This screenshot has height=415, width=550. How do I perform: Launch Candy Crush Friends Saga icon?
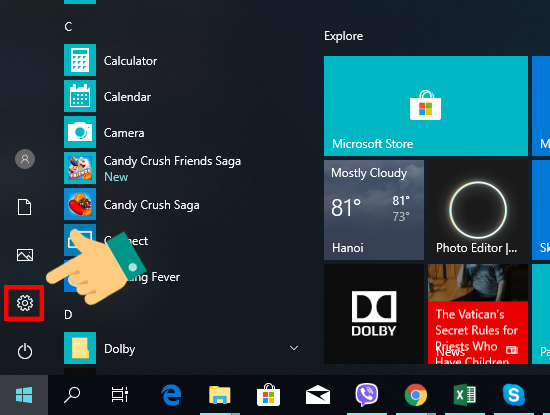80,168
